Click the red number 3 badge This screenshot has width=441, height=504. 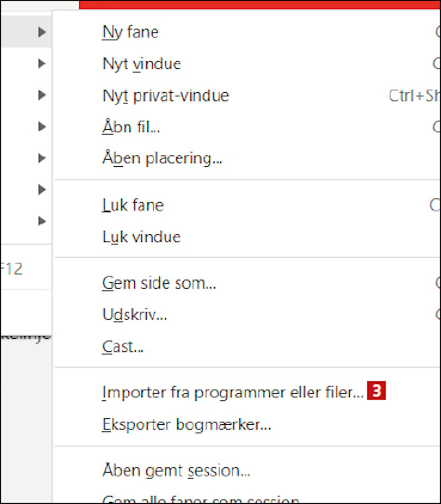(376, 391)
